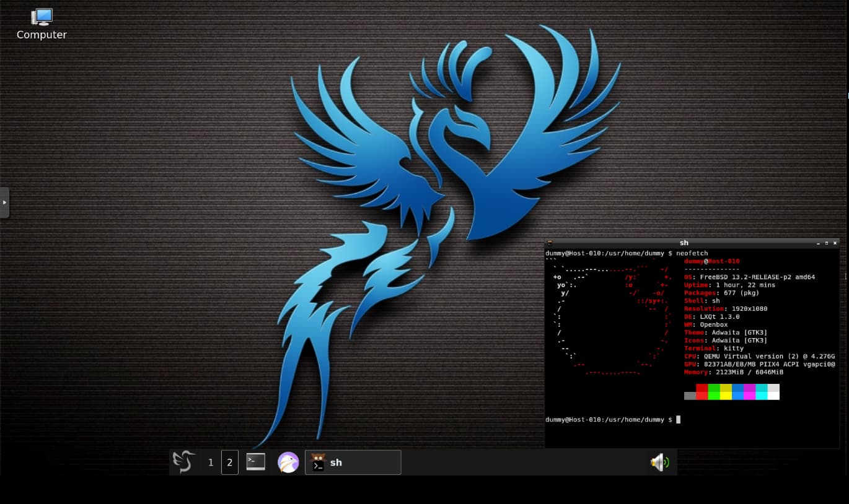Click the yellow color block in neofetch
This screenshot has width=849, height=504.
[x=726, y=392]
